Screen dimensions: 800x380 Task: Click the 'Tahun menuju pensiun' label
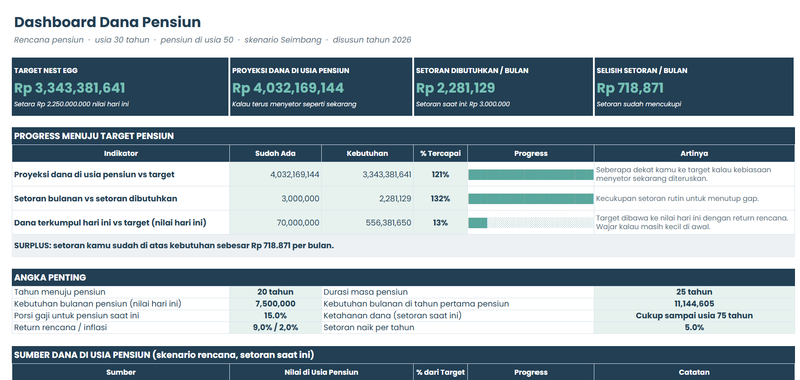coord(60,292)
